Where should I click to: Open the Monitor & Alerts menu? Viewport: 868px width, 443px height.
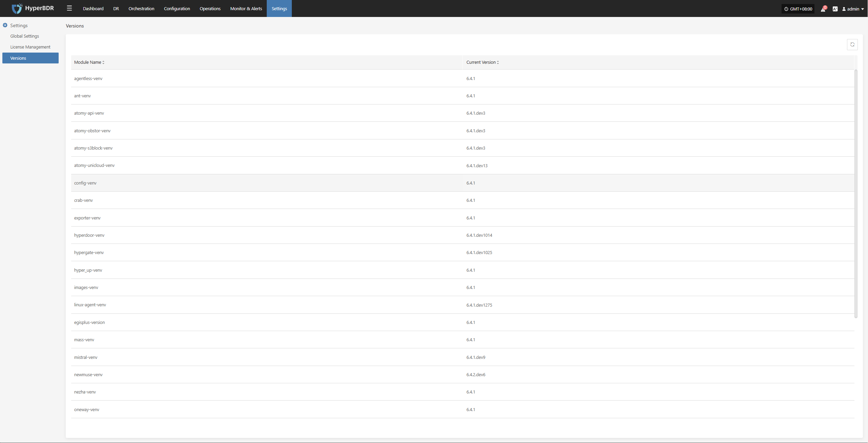[246, 8]
